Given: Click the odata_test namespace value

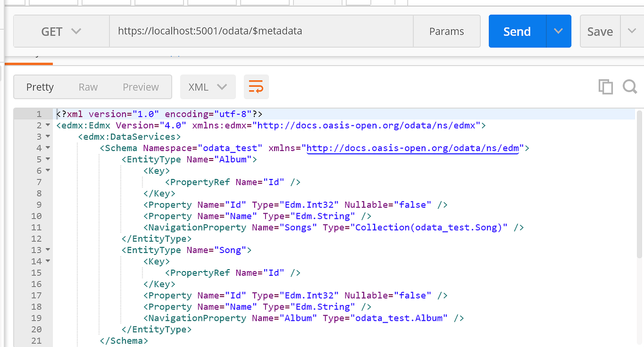Looking at the screenshot, I should [x=230, y=148].
